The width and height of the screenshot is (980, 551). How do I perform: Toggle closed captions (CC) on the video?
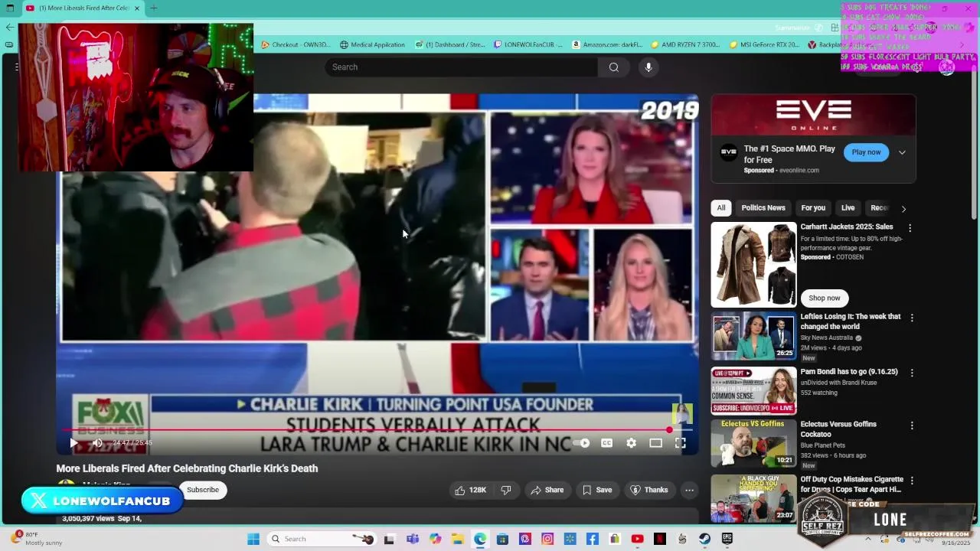click(606, 442)
